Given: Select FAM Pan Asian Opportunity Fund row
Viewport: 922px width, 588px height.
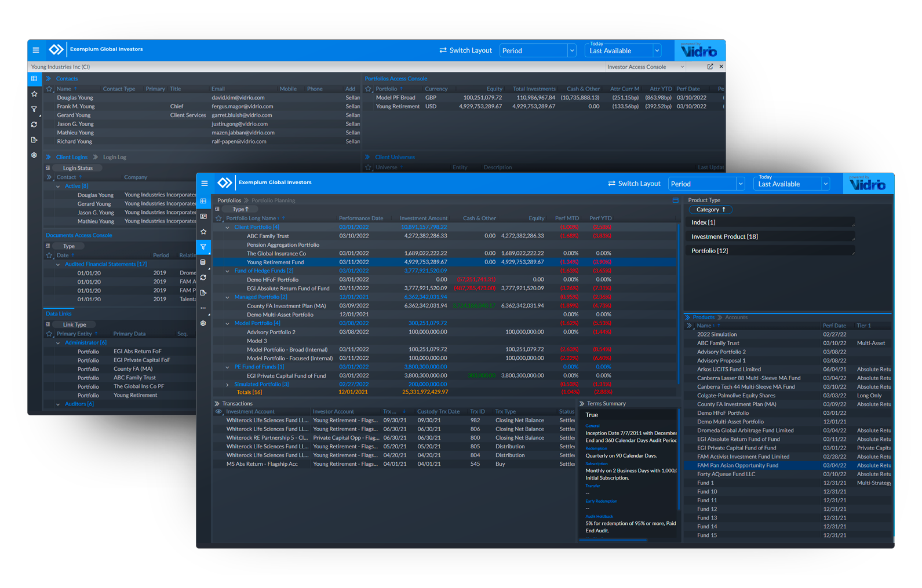Looking at the screenshot, I should 788,465.
